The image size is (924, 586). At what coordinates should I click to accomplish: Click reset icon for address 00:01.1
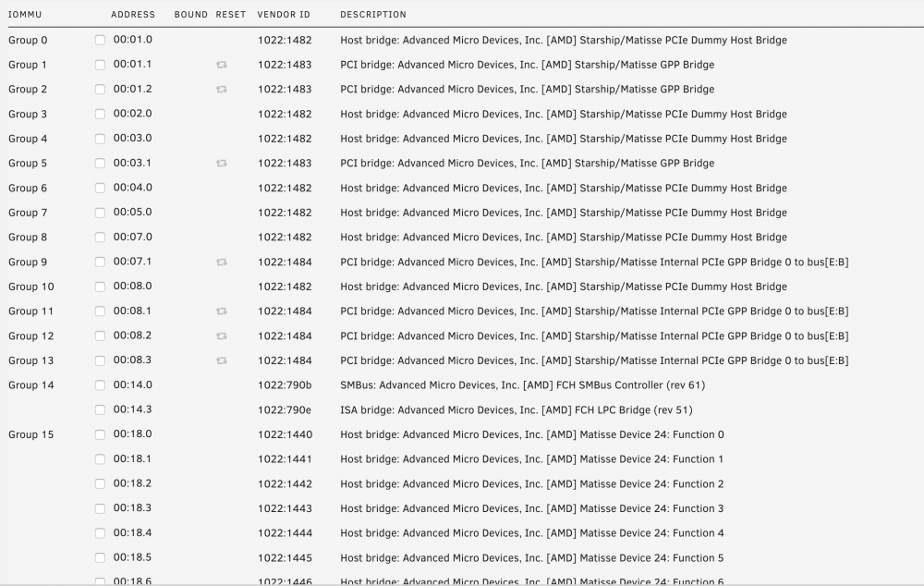tap(222, 65)
